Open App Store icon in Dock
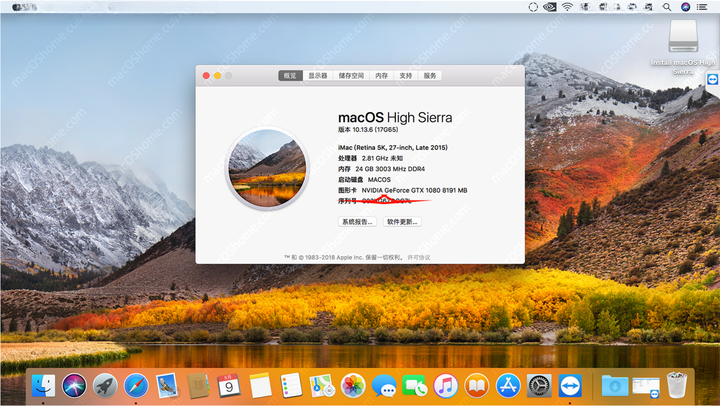 (508, 385)
